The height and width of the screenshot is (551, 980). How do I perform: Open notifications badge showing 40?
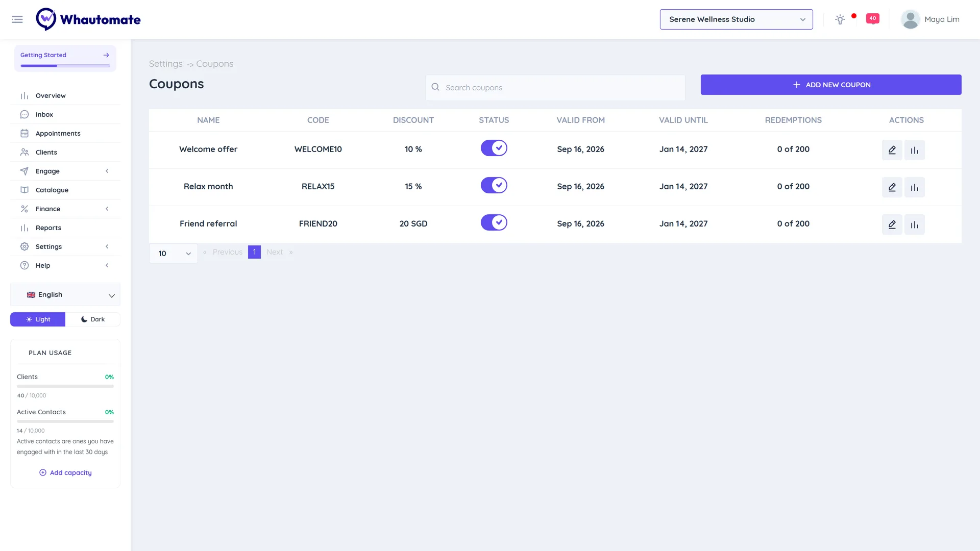873,19
